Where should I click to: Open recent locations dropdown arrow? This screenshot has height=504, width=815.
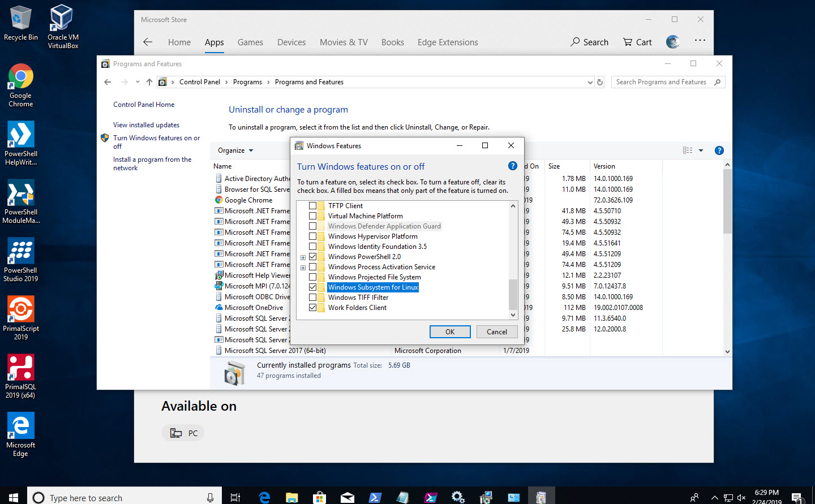(138, 82)
